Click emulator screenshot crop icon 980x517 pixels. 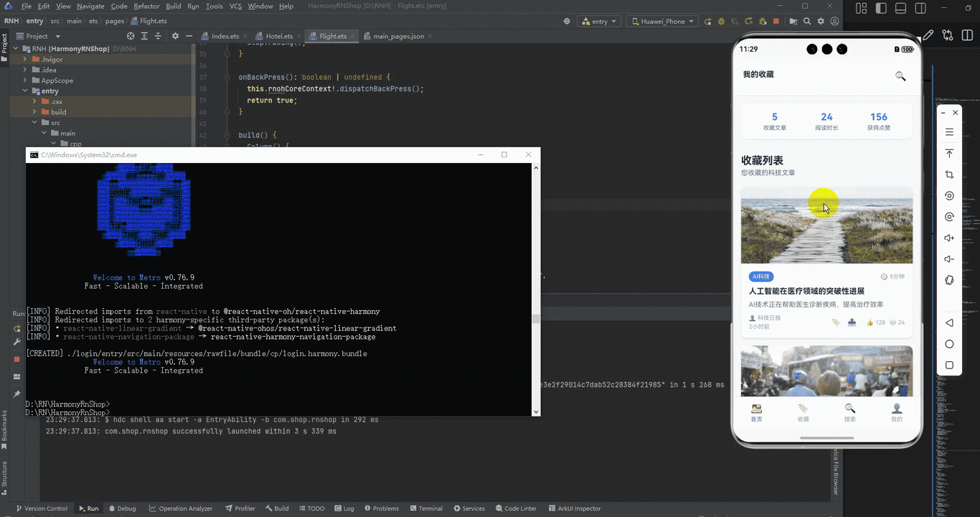tap(949, 174)
